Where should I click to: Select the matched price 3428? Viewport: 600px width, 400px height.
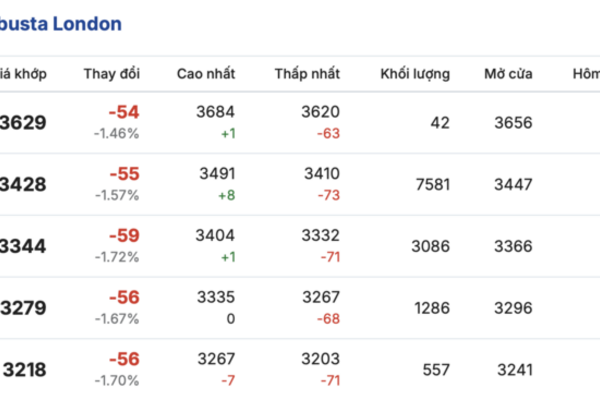25,185
